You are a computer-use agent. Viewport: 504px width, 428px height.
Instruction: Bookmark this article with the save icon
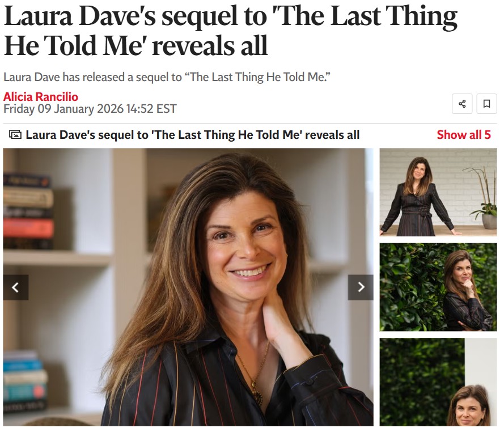pyautogui.click(x=486, y=104)
